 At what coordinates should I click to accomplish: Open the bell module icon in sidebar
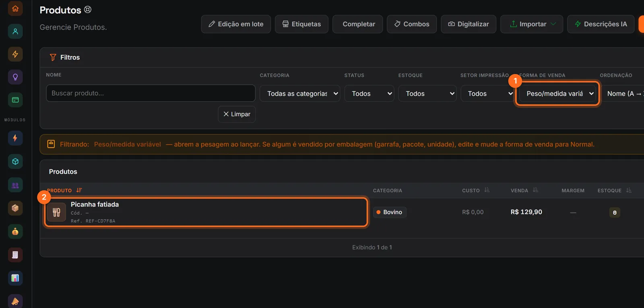click(x=15, y=301)
